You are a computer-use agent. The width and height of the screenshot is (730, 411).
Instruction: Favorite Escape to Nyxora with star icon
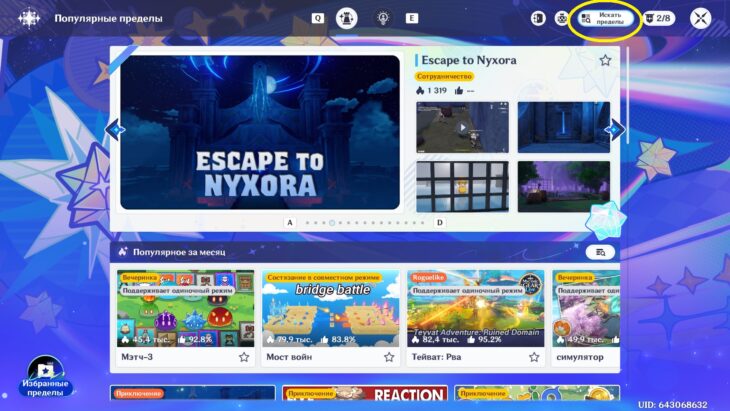tap(605, 60)
